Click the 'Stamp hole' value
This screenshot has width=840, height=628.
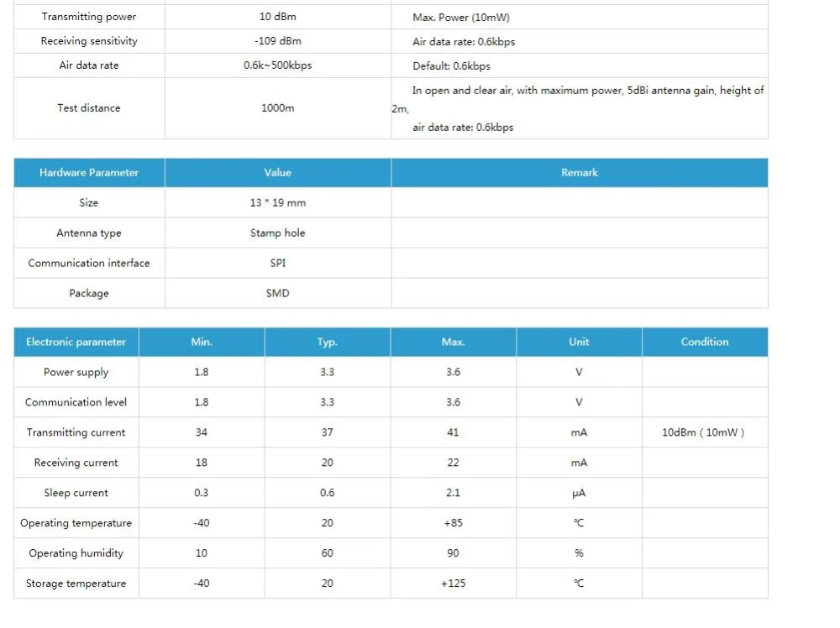click(277, 233)
